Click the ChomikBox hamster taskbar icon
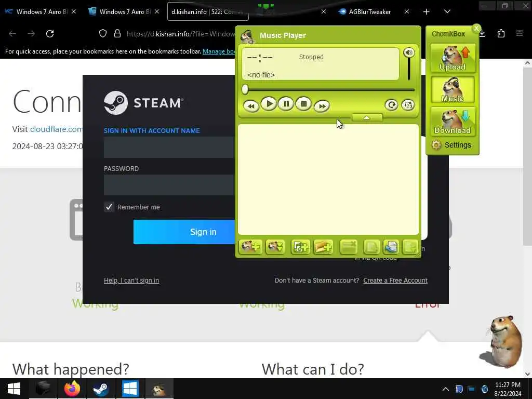 coord(159,389)
